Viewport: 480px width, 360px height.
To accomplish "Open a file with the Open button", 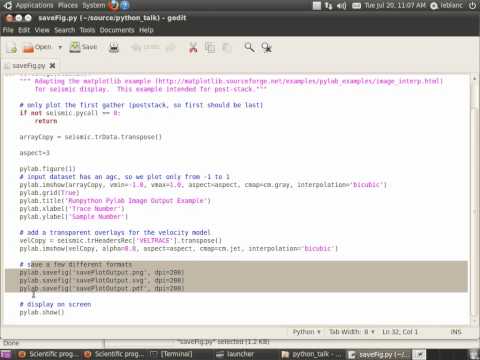I will click(37, 48).
